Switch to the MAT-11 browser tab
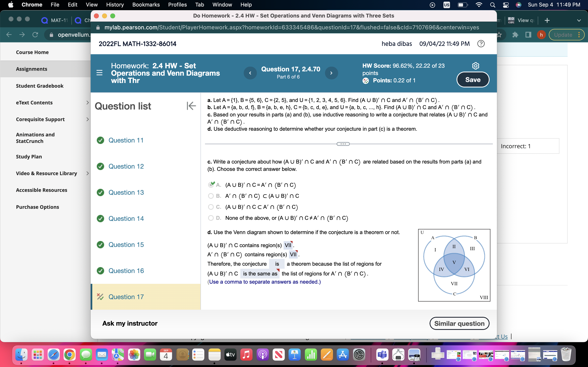Image resolution: width=588 pixels, height=367 pixels. tap(54, 20)
